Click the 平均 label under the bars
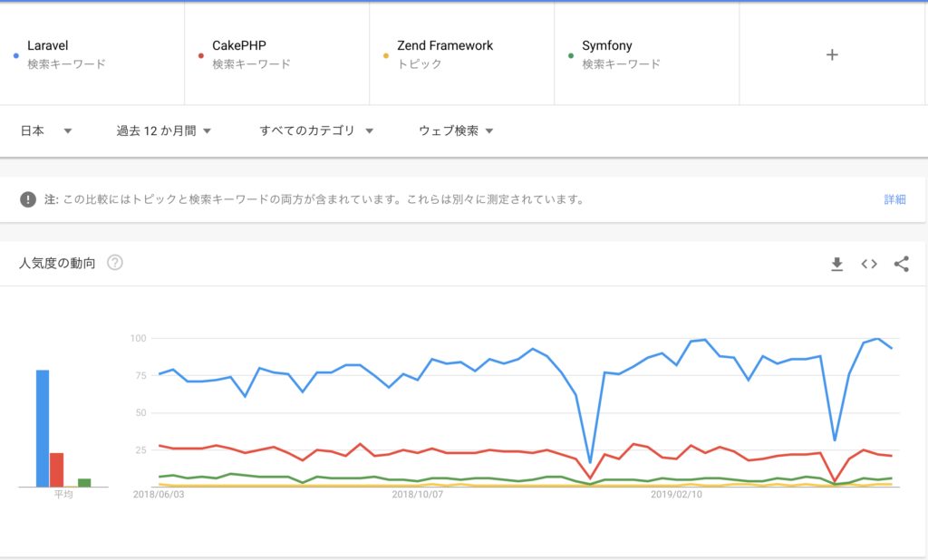 (x=63, y=494)
